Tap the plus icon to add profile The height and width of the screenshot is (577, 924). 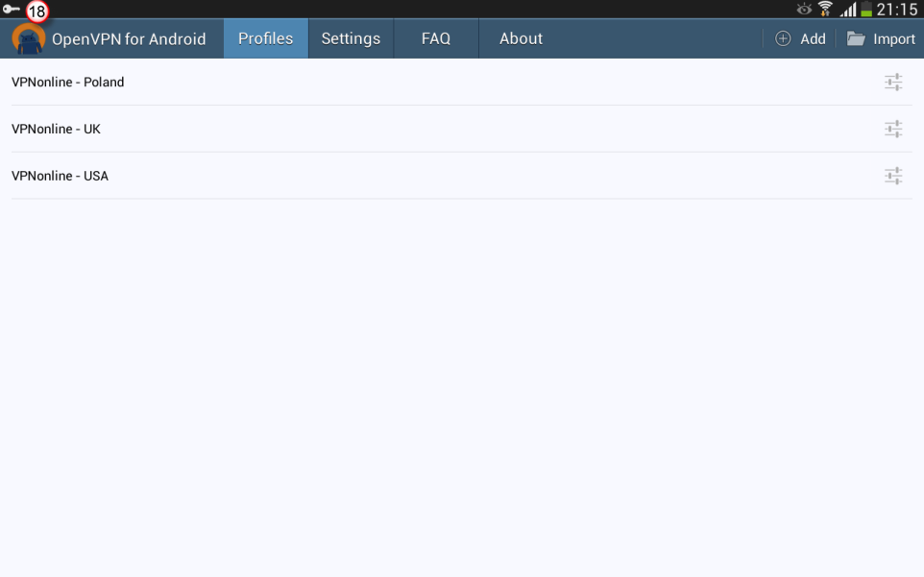[x=783, y=38]
